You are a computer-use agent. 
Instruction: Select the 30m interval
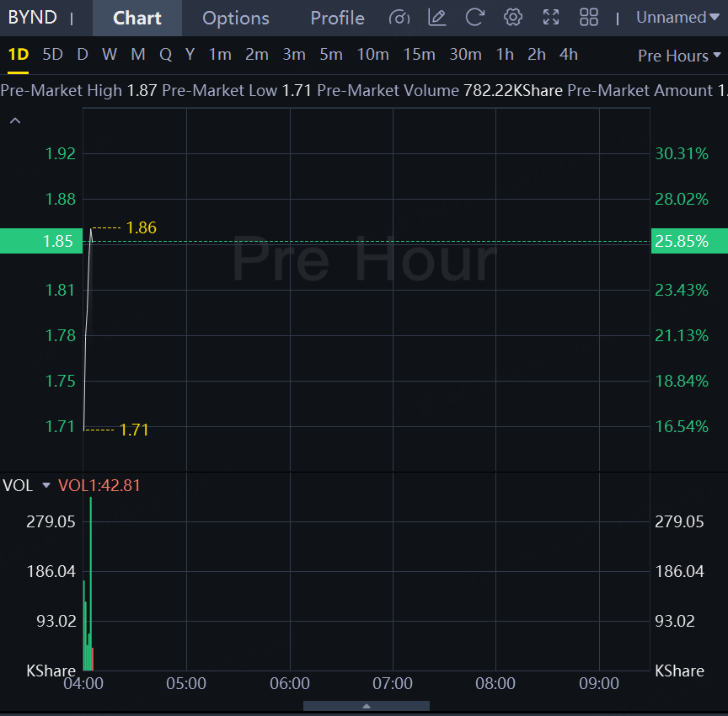tap(465, 55)
